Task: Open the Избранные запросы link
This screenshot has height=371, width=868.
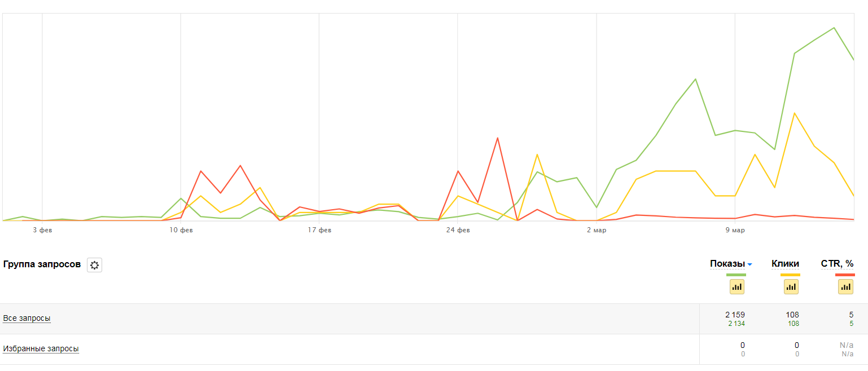Action: (41, 348)
